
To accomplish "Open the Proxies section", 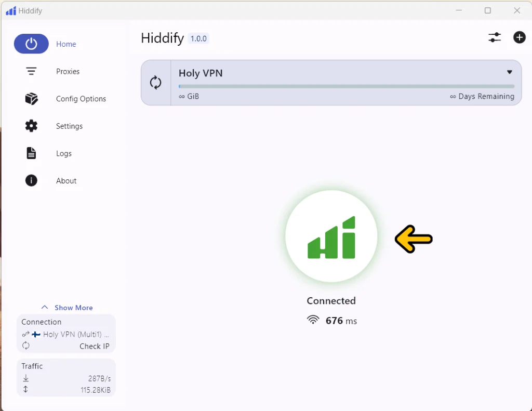I will point(68,71).
